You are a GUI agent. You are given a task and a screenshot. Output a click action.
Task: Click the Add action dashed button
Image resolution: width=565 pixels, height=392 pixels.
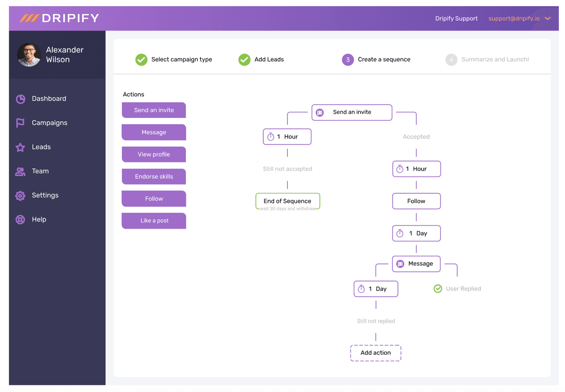[x=376, y=353]
